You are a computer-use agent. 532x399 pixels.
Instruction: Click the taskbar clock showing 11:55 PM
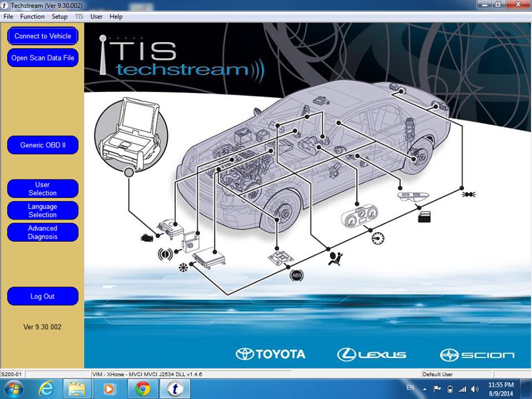point(501,389)
